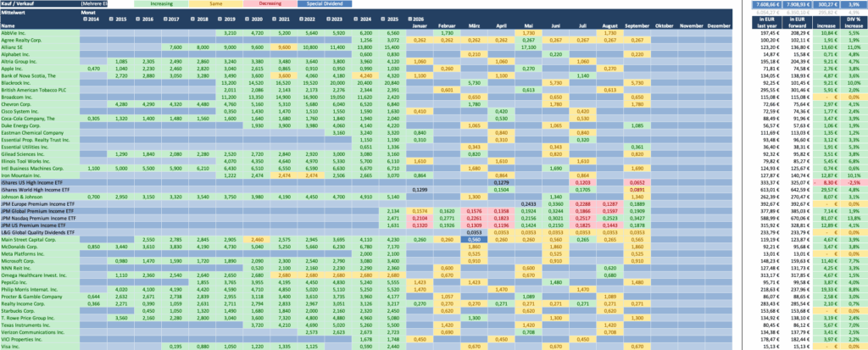Screen dimensions: 868x350
Task: Expand the 2015 year column group
Action: coord(112,19)
